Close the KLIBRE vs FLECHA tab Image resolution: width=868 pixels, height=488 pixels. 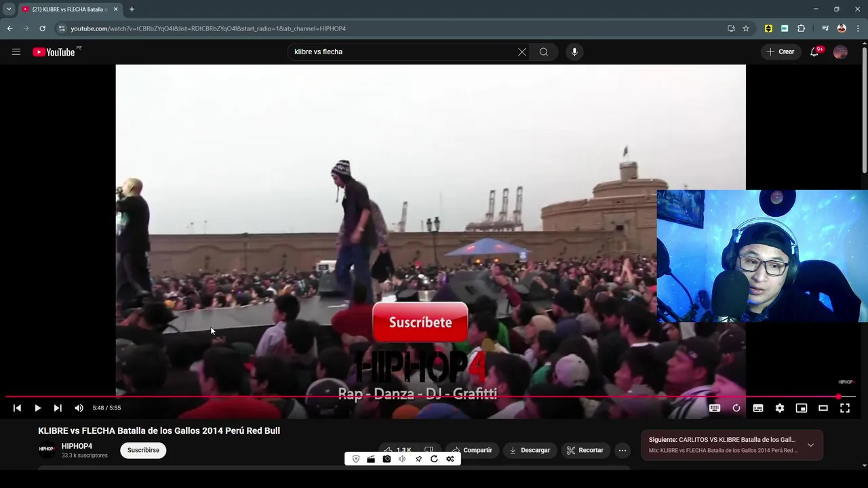(115, 9)
